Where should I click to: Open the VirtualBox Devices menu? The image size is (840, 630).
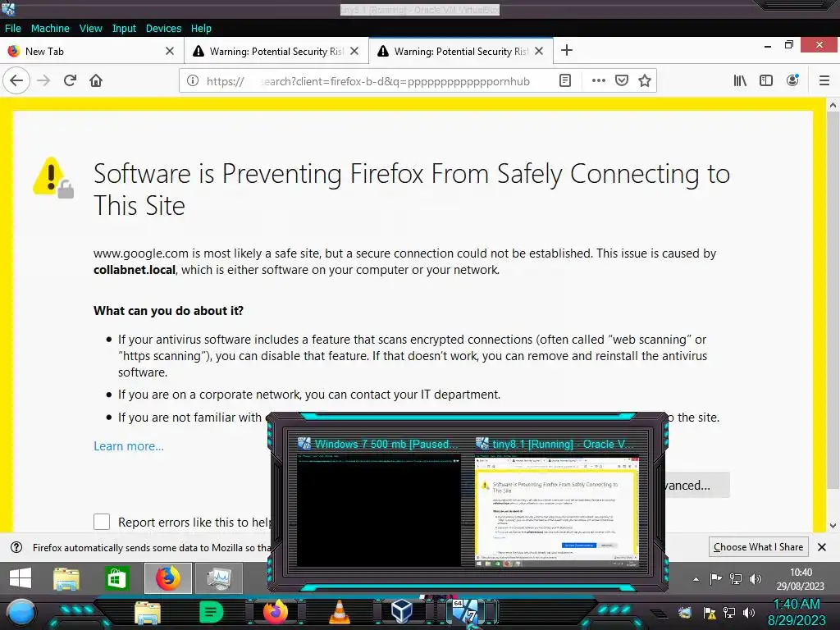(x=163, y=29)
